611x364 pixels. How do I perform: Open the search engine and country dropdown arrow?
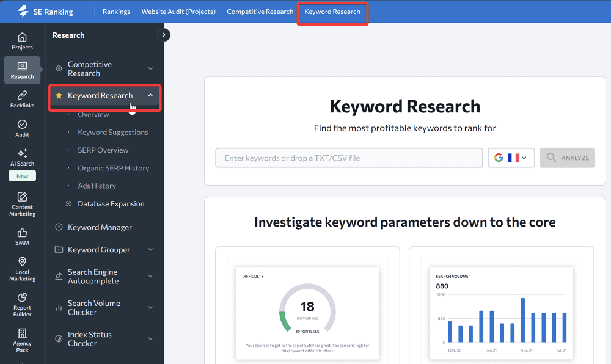(524, 158)
